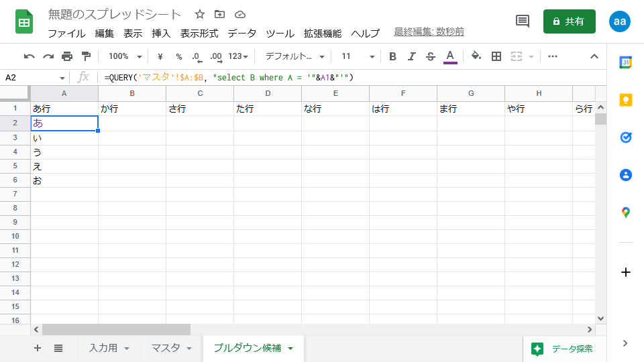Screen dimensions: 644x362
Task: Open the Name box dropdown arrow
Action: click(x=62, y=78)
